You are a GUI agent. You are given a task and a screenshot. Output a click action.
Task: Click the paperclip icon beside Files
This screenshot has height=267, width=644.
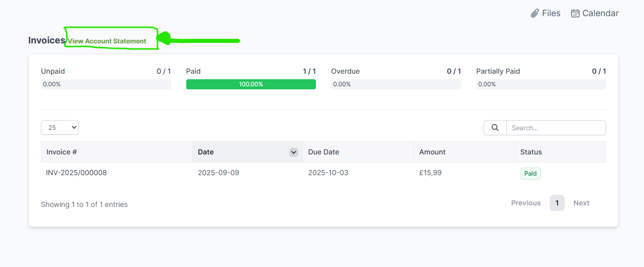535,14
